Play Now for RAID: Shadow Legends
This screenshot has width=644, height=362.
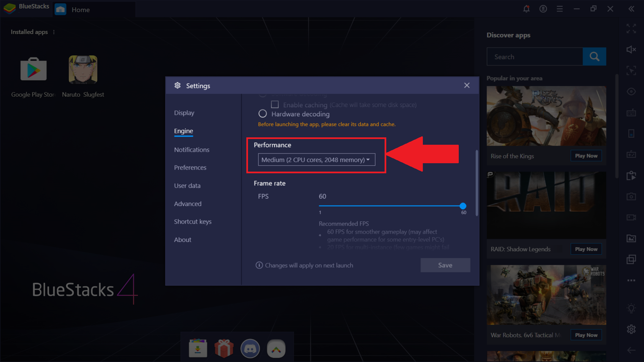[586, 249]
